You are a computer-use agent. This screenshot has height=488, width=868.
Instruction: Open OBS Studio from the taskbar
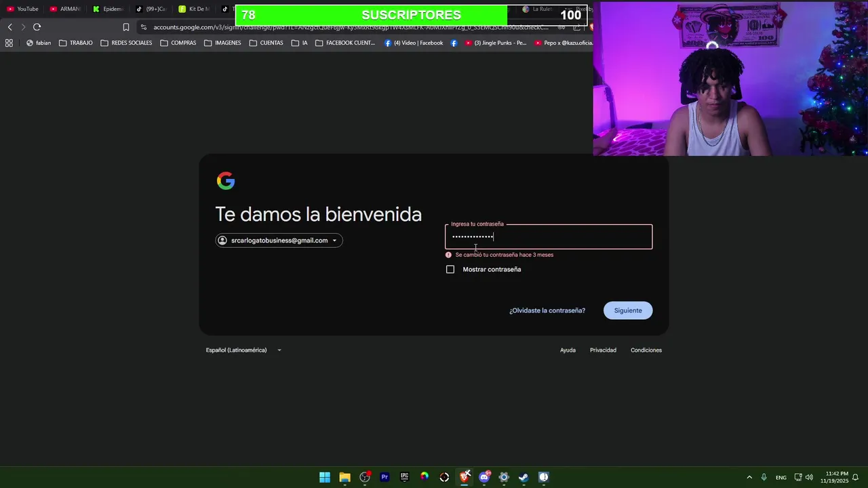click(x=365, y=477)
